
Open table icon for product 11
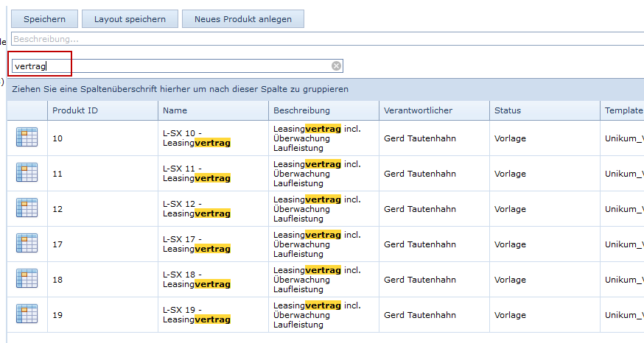point(27,173)
